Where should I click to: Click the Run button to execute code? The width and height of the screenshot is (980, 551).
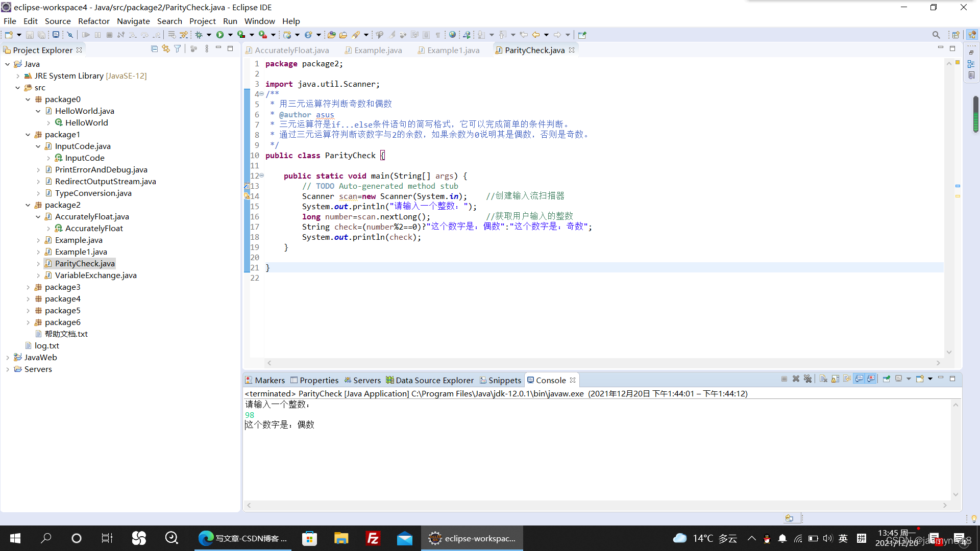point(220,35)
